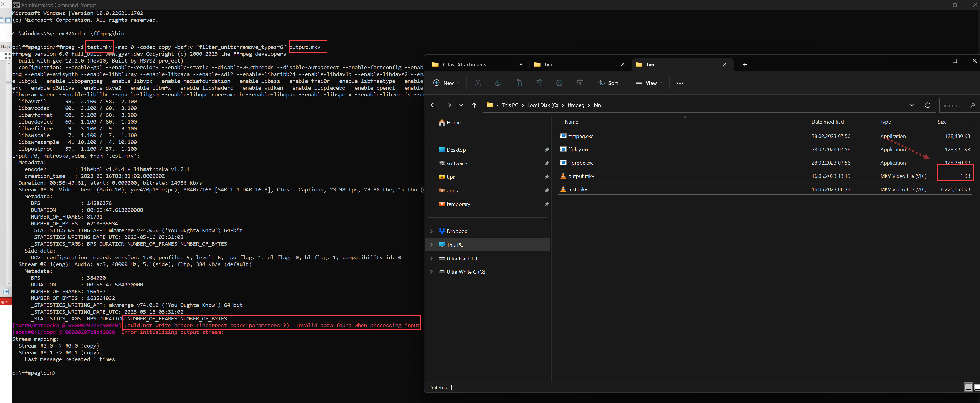980x403 pixels.
Task: Click the Share icon in toolbar
Action: [559, 83]
